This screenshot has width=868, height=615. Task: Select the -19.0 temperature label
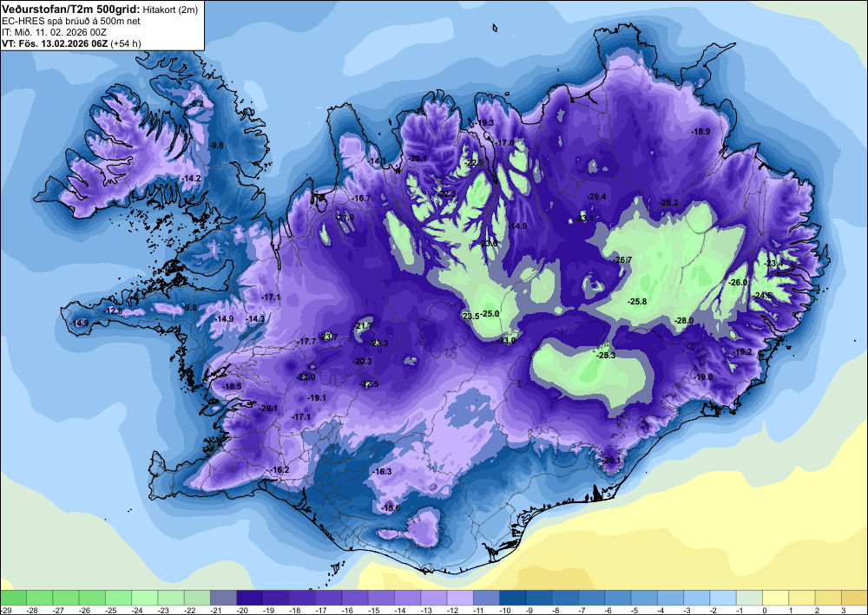(x=704, y=377)
